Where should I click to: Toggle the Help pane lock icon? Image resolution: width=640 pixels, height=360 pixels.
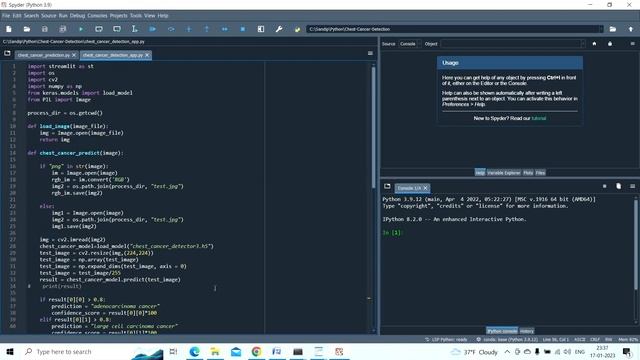[610, 44]
